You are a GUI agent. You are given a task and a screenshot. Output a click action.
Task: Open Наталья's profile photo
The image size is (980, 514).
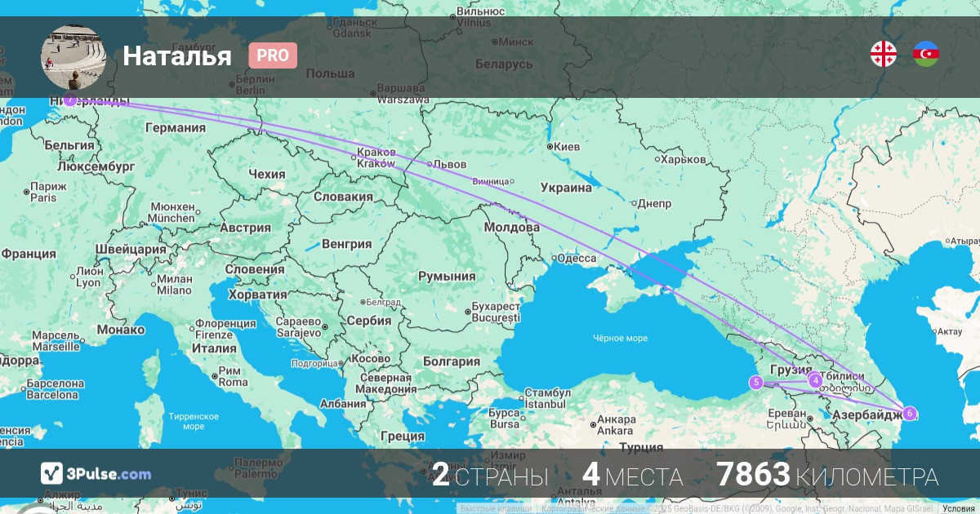tap(73, 57)
